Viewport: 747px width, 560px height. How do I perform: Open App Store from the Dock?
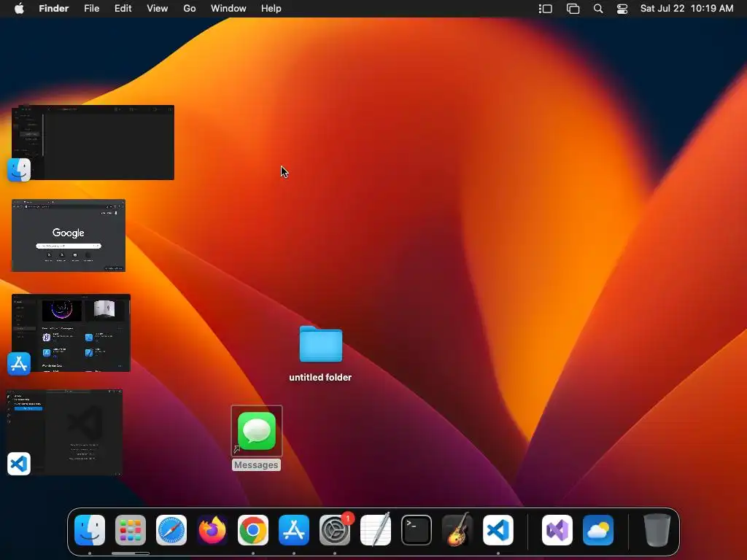294,530
